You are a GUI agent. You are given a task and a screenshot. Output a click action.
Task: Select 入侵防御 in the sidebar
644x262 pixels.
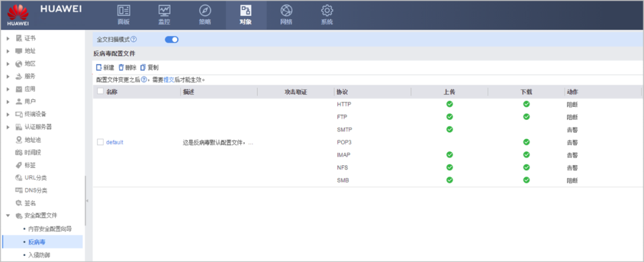41,255
